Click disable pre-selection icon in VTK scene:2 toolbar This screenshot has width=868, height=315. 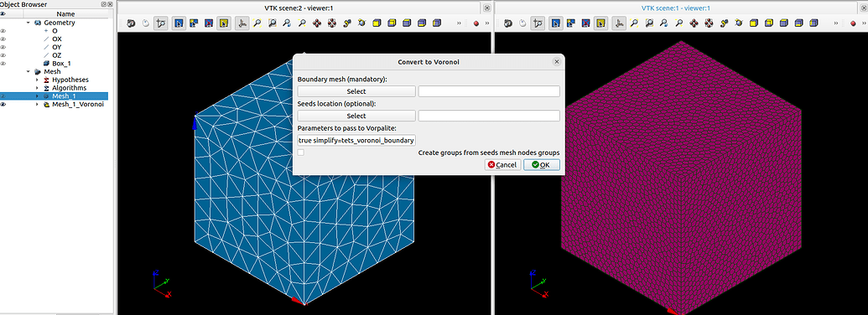pyautogui.click(x=209, y=23)
